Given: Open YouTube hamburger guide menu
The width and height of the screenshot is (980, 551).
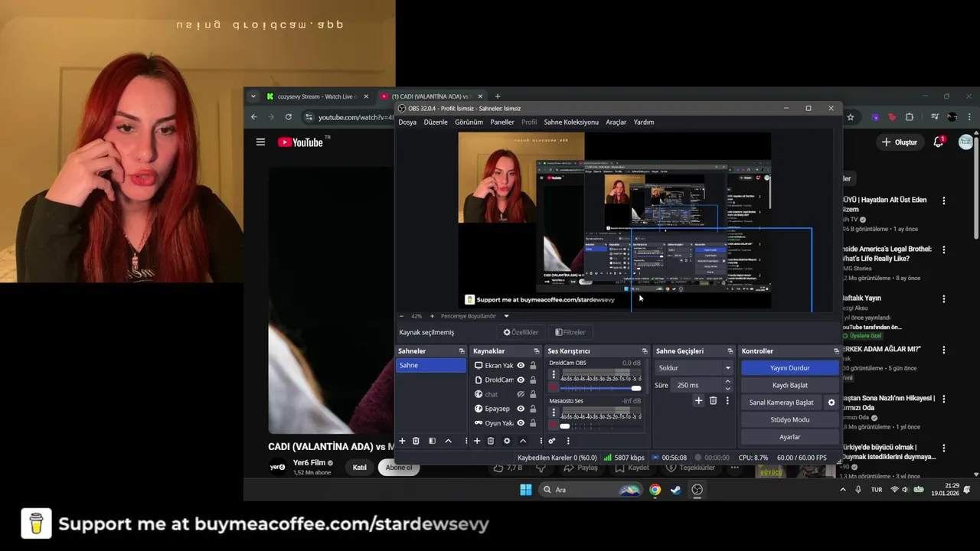Looking at the screenshot, I should click(x=260, y=142).
